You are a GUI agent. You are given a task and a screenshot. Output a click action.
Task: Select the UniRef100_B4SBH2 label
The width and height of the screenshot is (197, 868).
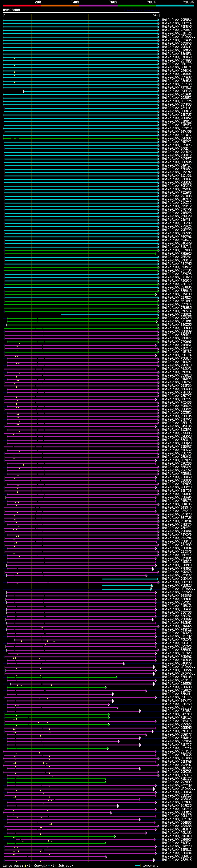[x=177, y=623]
